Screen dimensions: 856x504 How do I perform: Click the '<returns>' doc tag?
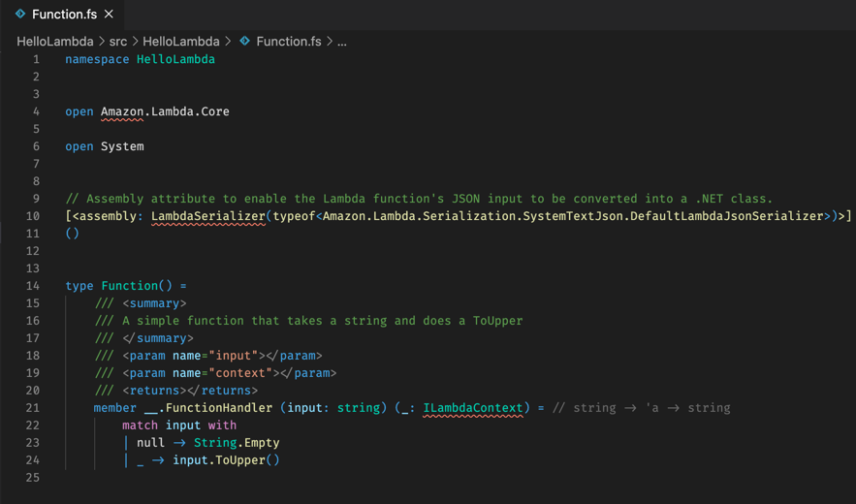tap(154, 391)
